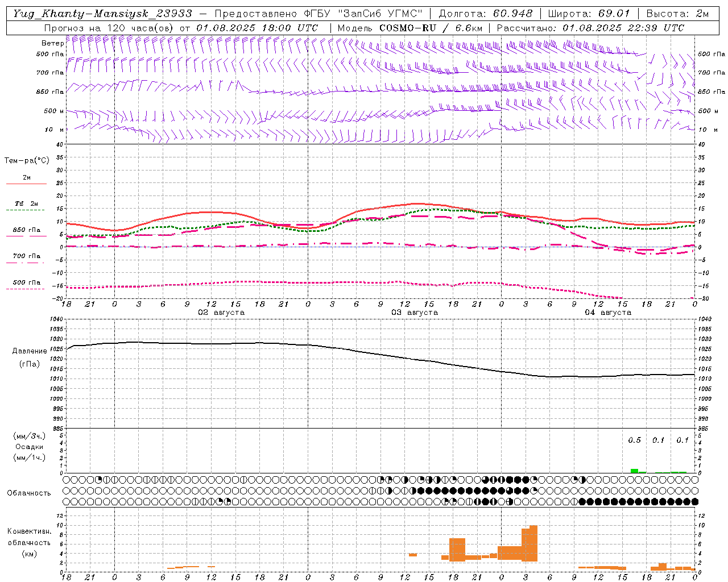
Task: Click the Давление panel label
Action: coord(30,351)
